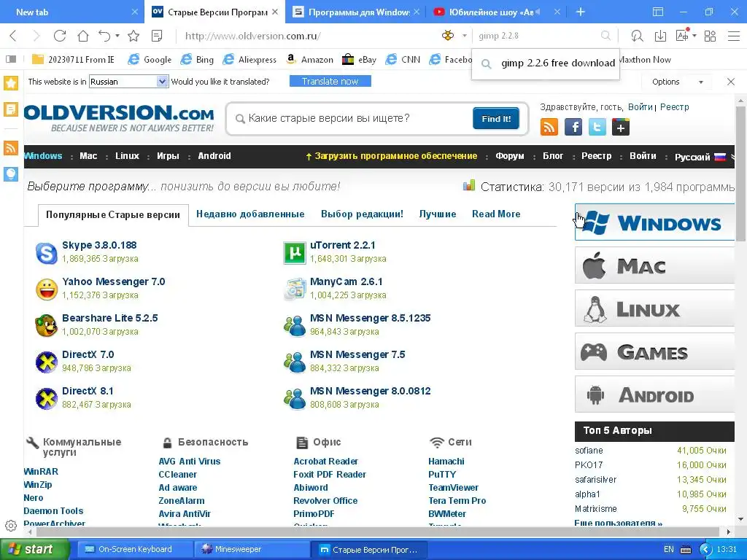Open the page language Russian dropdown

click(128, 82)
